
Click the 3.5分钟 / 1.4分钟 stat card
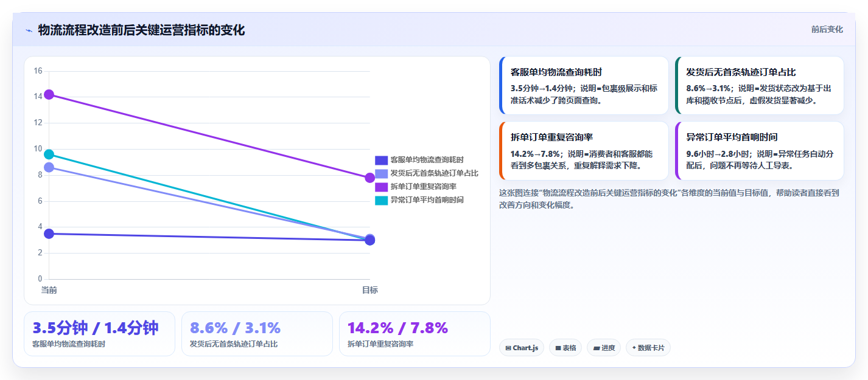click(x=99, y=334)
